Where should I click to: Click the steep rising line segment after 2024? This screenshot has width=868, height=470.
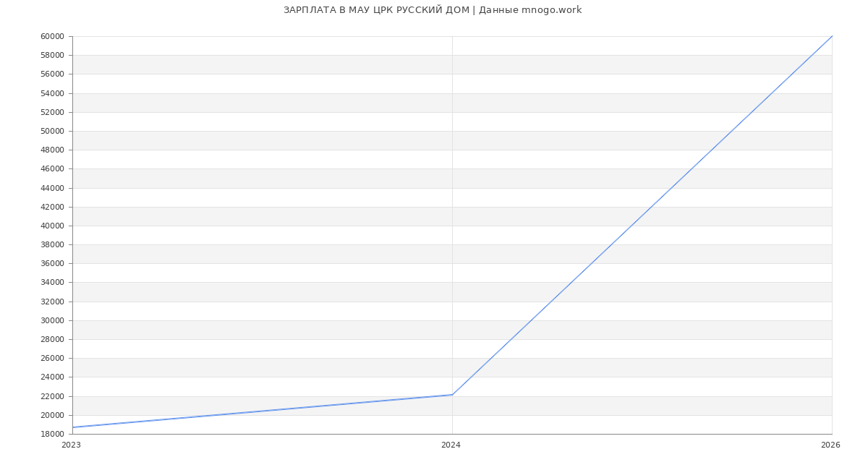click(642, 215)
